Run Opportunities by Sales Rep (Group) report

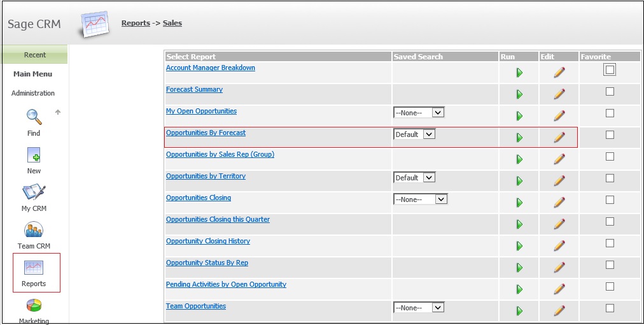click(x=519, y=159)
